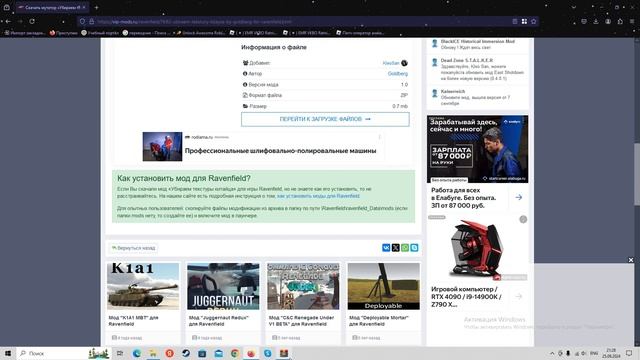Viewport: 640px width, 360px height.
Task: Open Steam from the taskbar
Action: tap(186, 353)
